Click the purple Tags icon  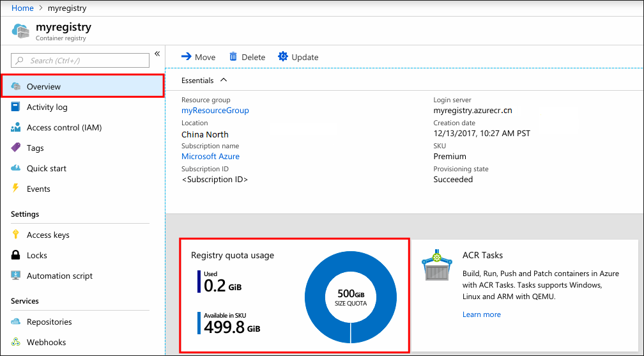coord(16,148)
